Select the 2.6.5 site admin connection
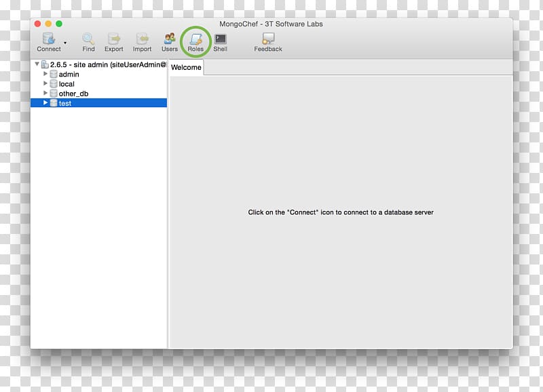The image size is (543, 392). [x=108, y=64]
